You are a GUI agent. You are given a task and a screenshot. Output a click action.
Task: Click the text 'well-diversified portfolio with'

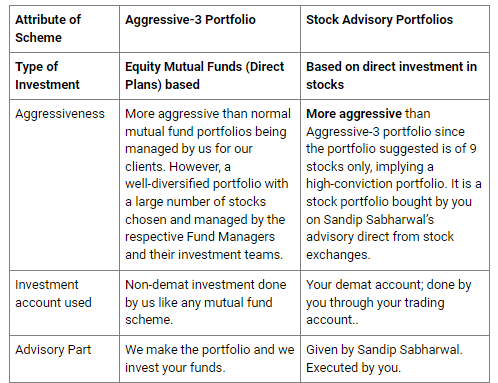pos(207,184)
